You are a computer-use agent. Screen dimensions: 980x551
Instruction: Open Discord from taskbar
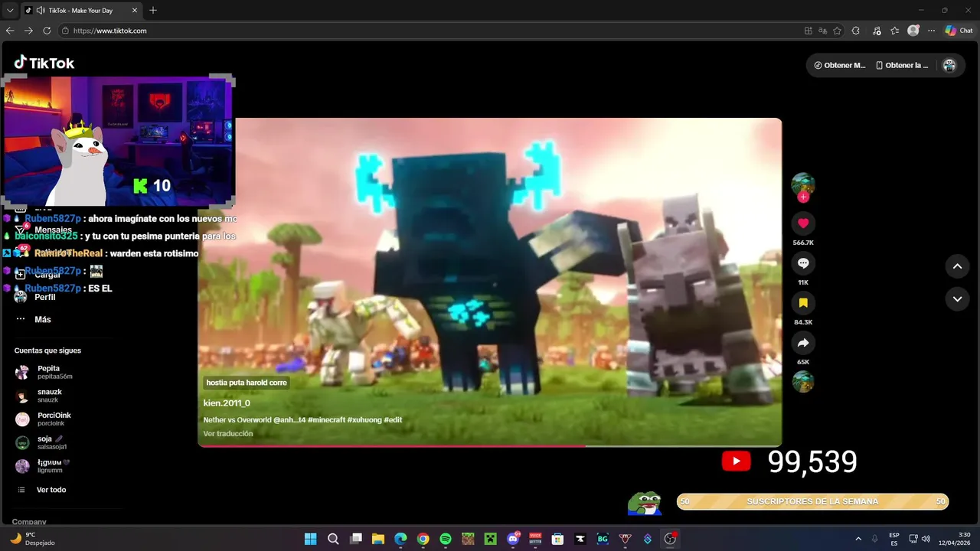[x=513, y=539]
